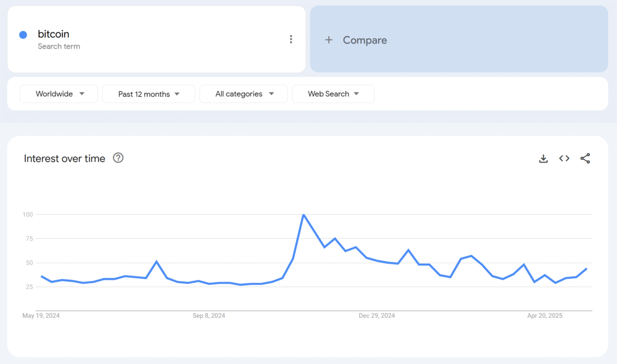Open the Web Search type dropdown
The width and height of the screenshot is (617, 364).
click(333, 94)
